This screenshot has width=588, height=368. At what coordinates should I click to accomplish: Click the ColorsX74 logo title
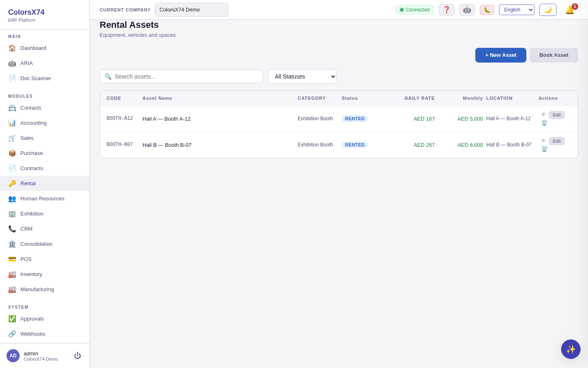[26, 12]
